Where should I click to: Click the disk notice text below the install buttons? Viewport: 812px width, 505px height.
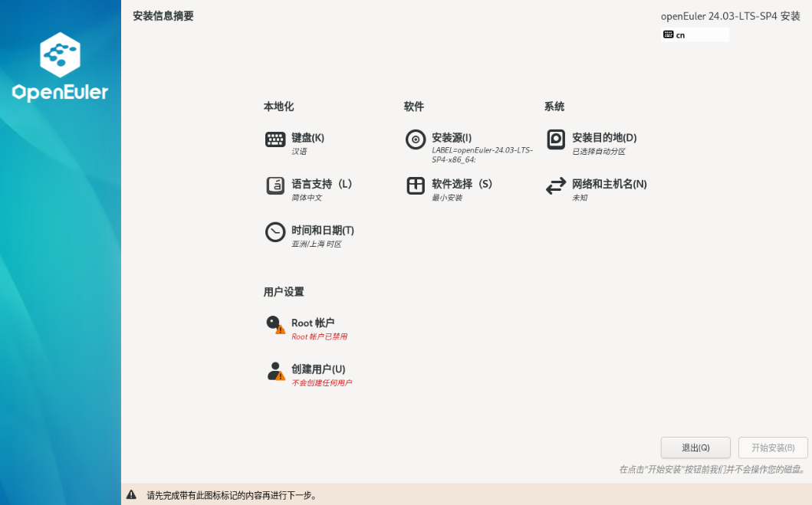point(712,470)
